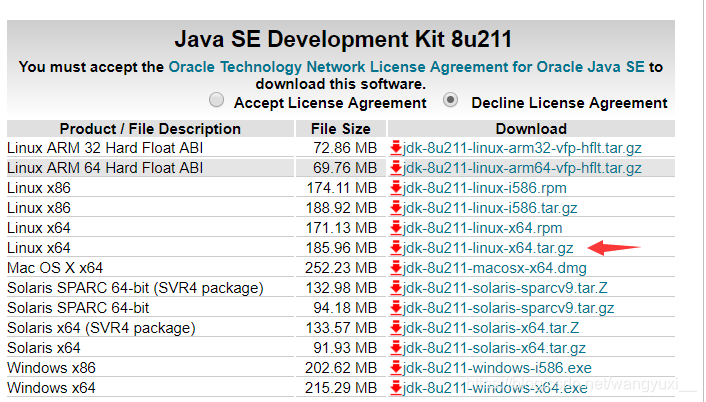This screenshot has width=706, height=402.
Task: Click the 94.18 MB file size
Action: 345,308
